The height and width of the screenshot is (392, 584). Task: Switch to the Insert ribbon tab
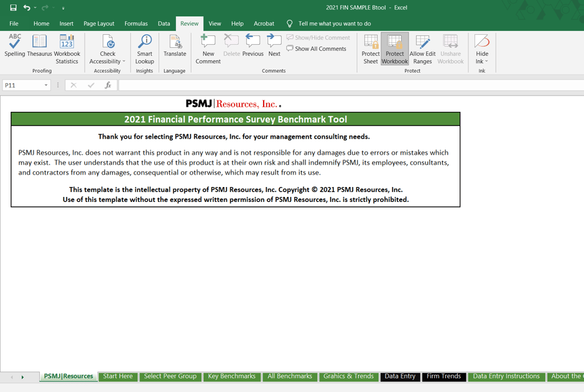tap(67, 24)
